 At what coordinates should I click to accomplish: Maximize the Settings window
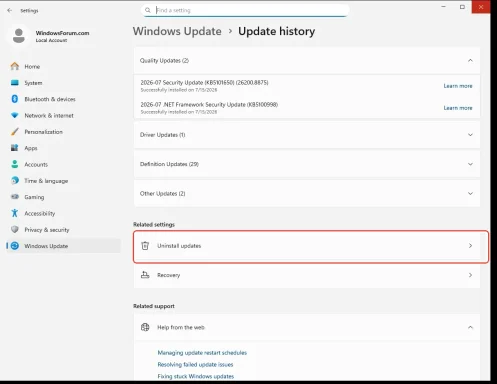[462, 7]
